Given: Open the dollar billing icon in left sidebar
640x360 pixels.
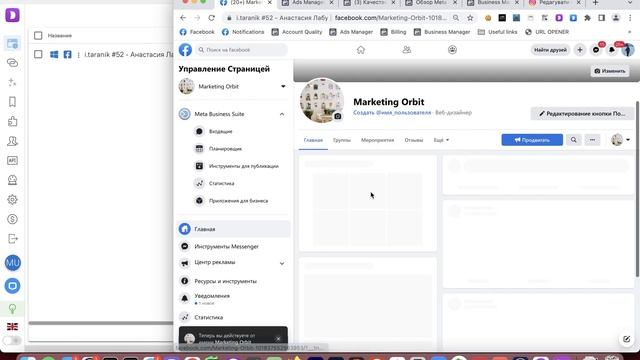Looking at the screenshot, I should click(12, 219).
